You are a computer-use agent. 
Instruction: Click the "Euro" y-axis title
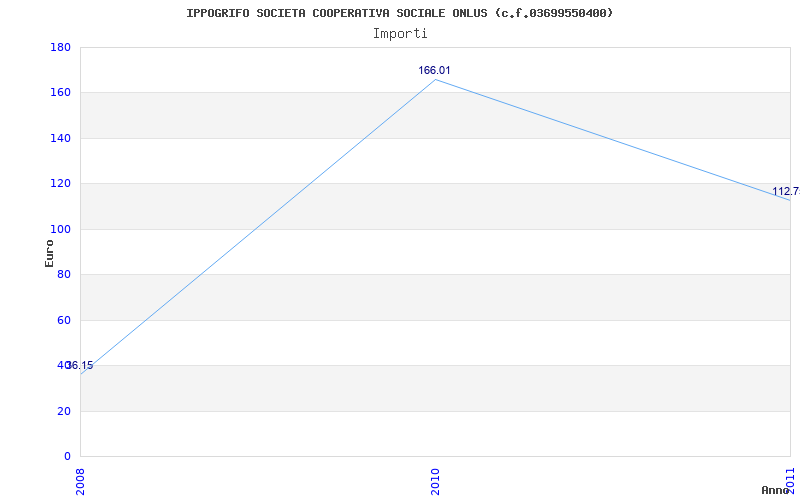[49, 253]
